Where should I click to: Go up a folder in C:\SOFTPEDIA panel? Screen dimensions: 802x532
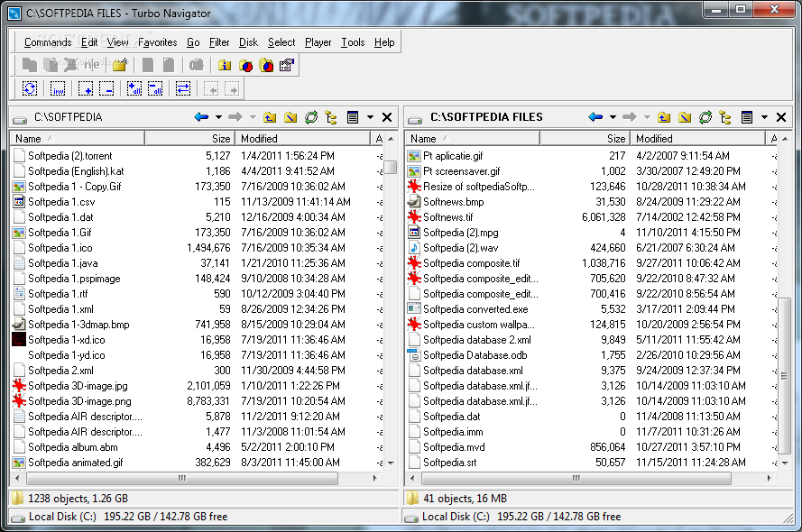point(270,117)
